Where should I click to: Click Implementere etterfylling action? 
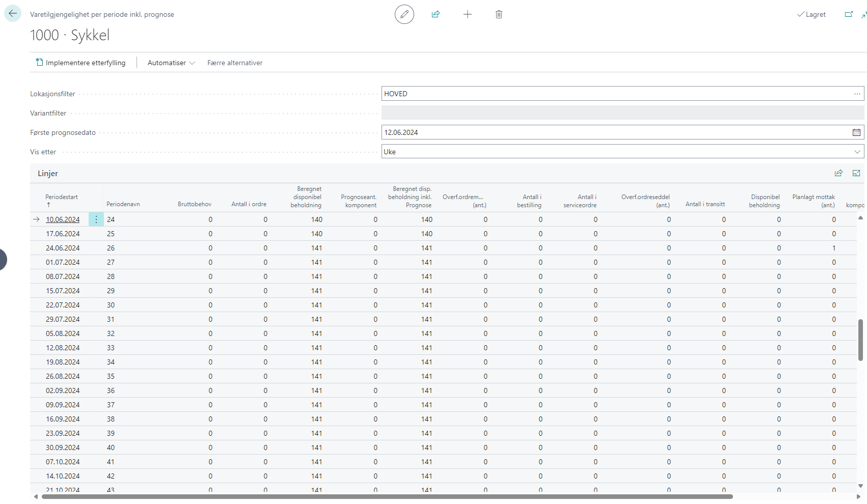coord(80,63)
